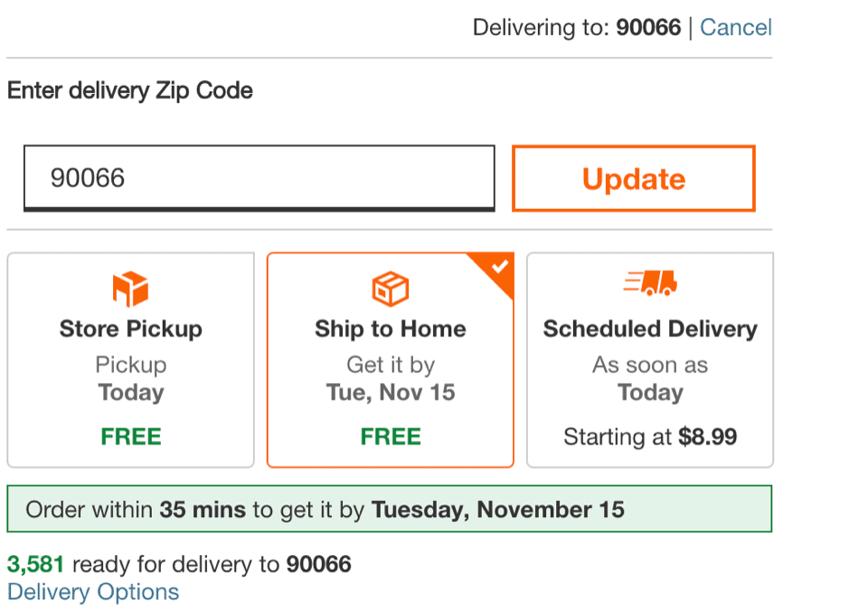The image size is (868, 613).
Task: Click Cancel next to Delivering to 90066
Action: point(736,27)
